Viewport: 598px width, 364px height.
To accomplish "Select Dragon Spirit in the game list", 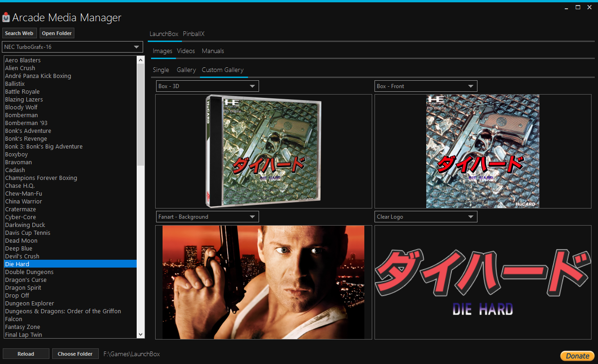I will tap(70, 288).
